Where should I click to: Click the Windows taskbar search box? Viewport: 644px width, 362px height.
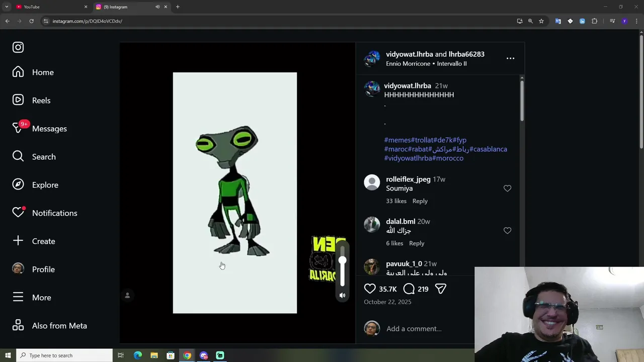point(64,355)
